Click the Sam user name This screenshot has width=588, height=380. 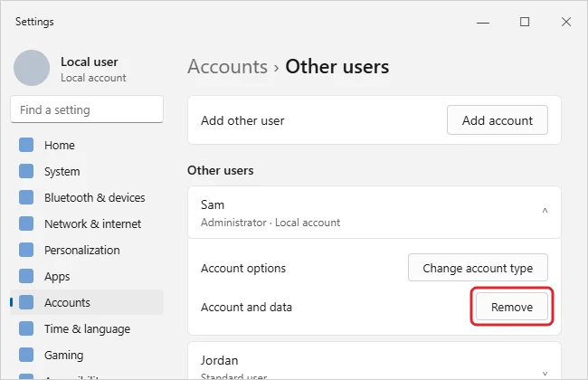213,204
